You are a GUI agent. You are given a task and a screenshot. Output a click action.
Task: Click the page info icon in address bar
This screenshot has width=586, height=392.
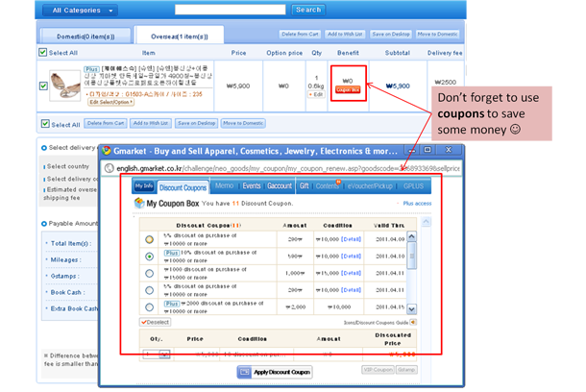point(110,168)
